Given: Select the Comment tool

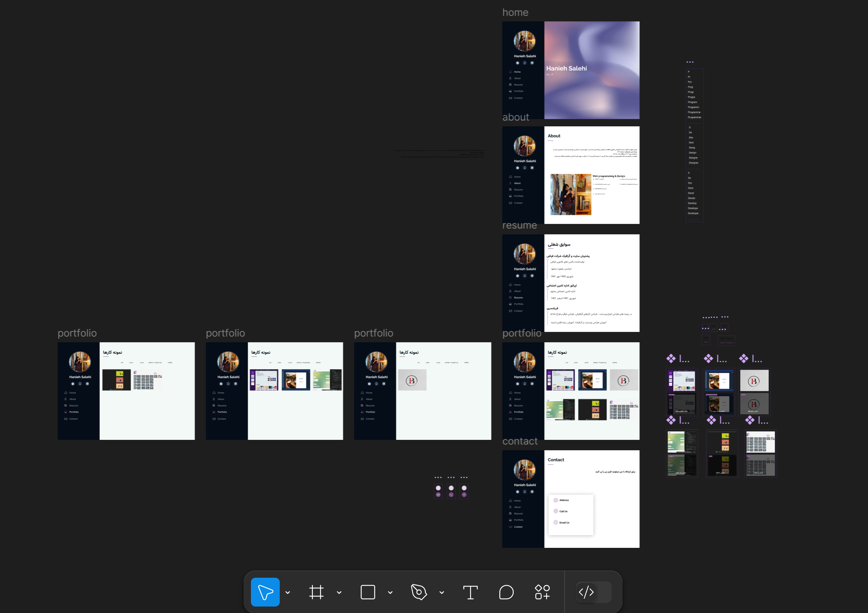Looking at the screenshot, I should pyautogui.click(x=506, y=592).
